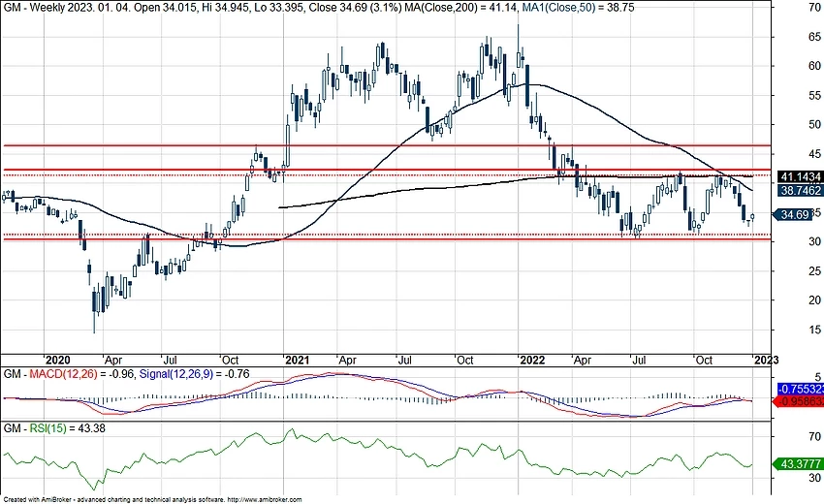Click the 38.7462 MA50 value tag
824x504 pixels.
(801, 190)
